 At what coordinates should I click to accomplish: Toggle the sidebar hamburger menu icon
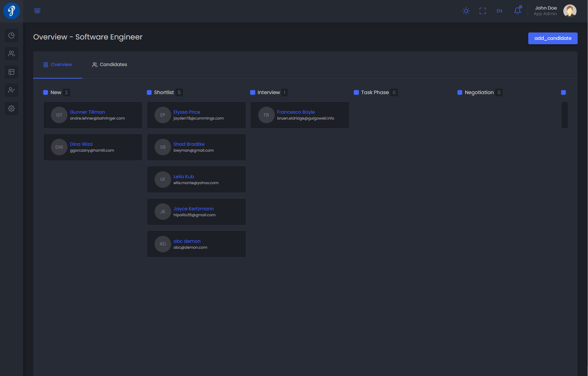tap(37, 11)
